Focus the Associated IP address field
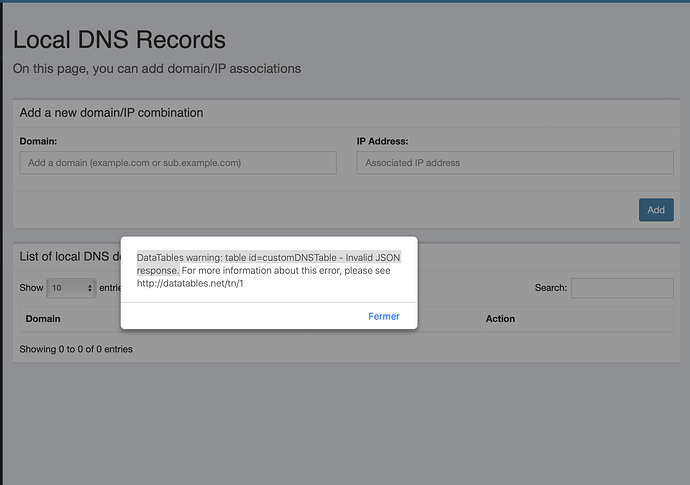This screenshot has width=690, height=485. click(x=515, y=163)
